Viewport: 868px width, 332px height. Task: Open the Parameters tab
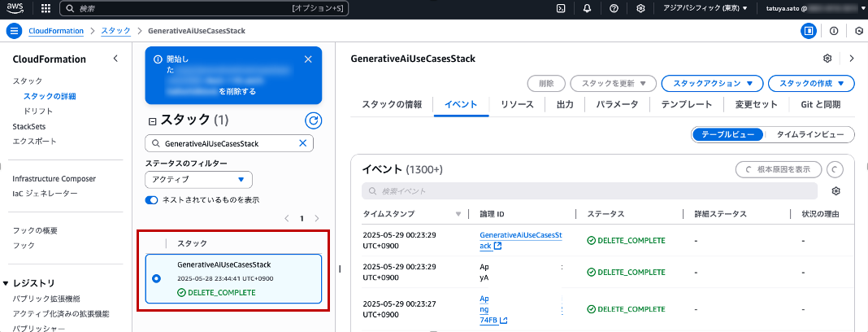(x=617, y=105)
